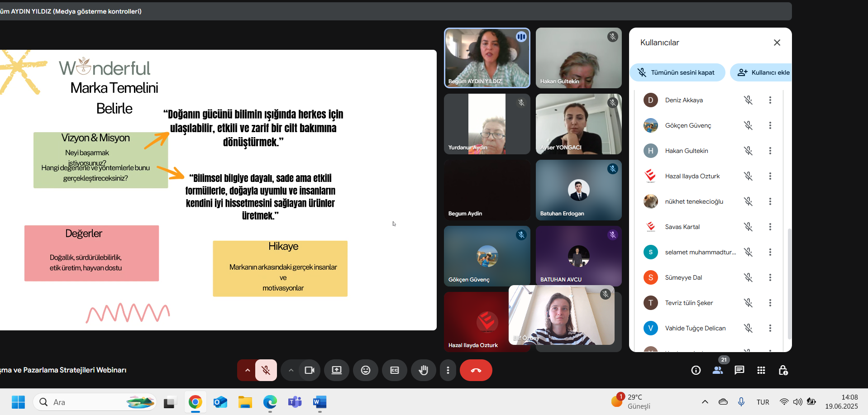Click the red leave call button
The image size is (868, 415).
coord(476,370)
